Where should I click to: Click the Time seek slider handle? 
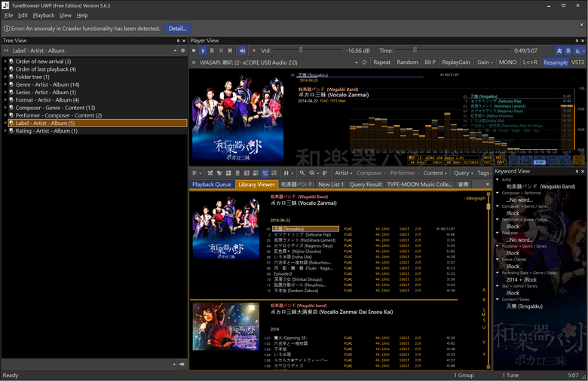[415, 50]
